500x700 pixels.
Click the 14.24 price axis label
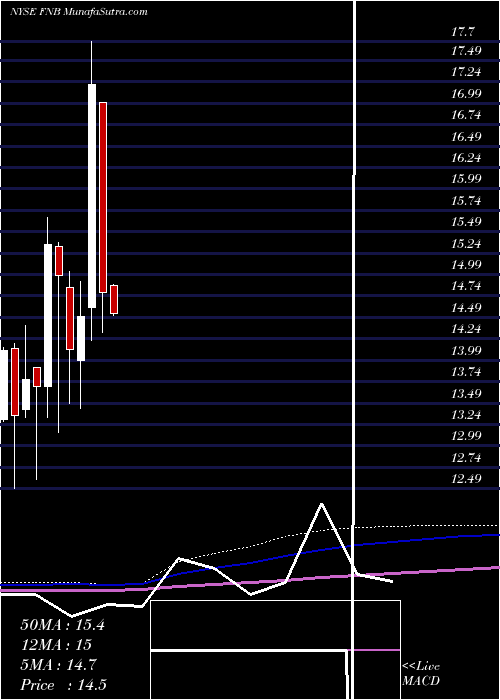[466, 329]
